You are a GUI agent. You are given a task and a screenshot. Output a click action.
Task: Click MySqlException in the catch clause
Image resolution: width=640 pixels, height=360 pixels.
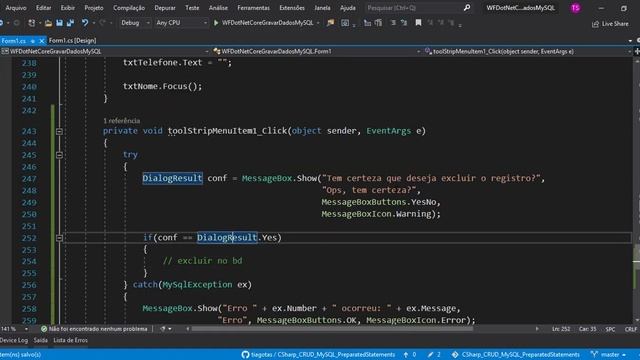tap(197, 284)
